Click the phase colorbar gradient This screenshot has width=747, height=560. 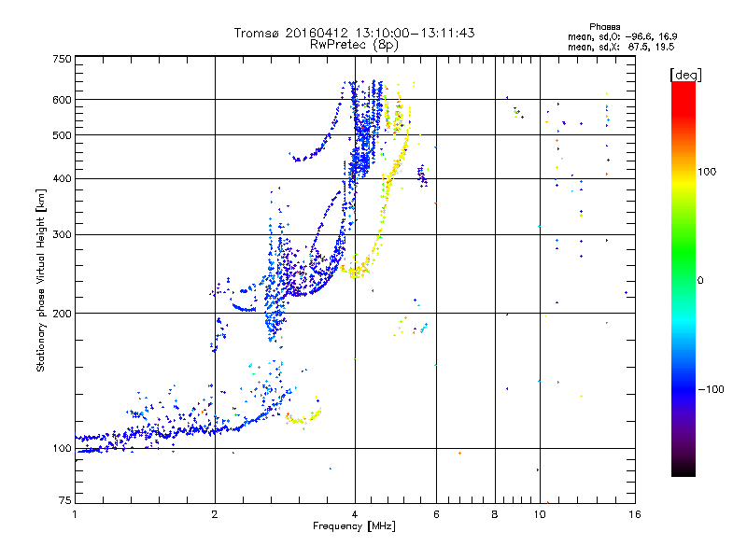pos(684,279)
